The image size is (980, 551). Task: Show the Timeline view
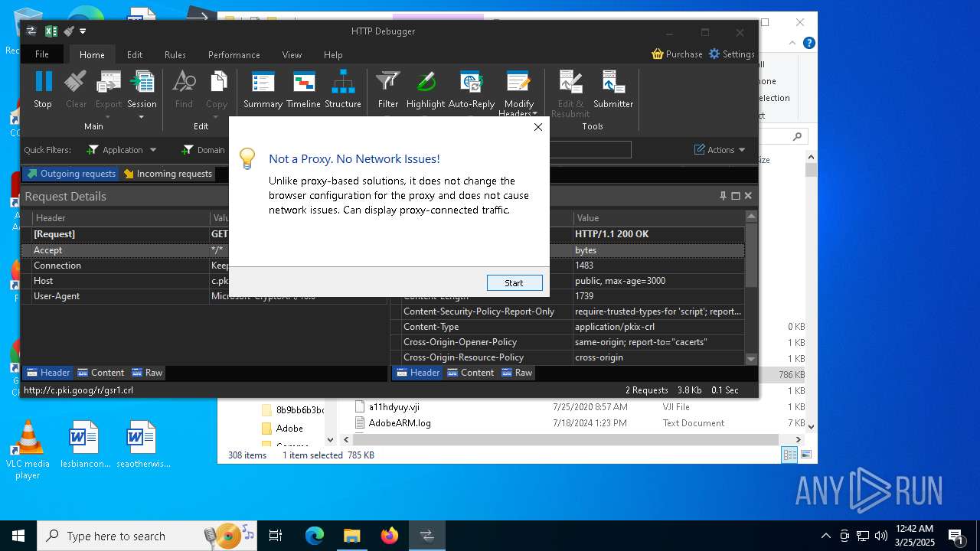[303, 90]
